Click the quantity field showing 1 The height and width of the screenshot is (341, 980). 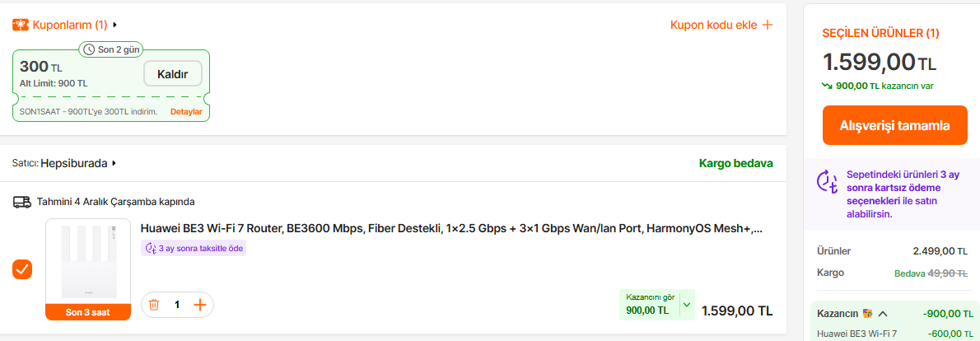pyautogui.click(x=177, y=305)
